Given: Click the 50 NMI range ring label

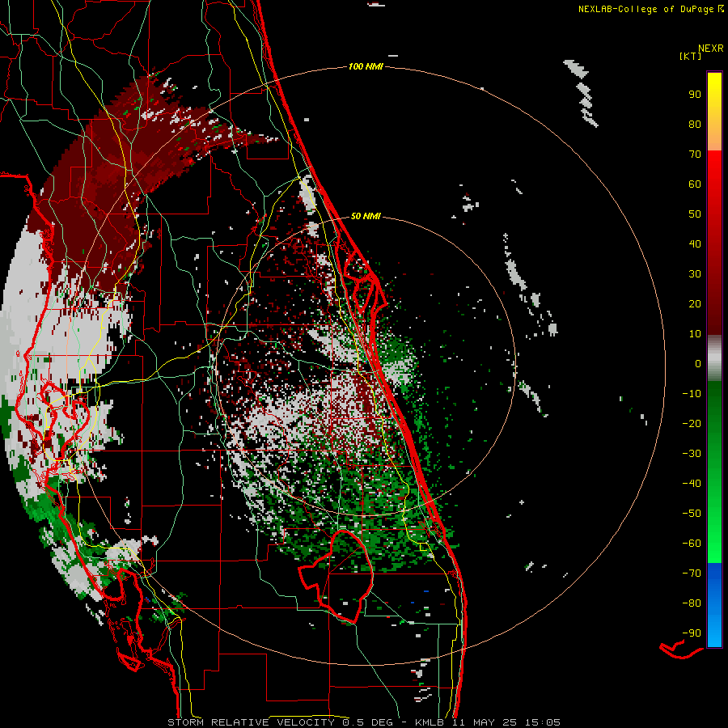Looking at the screenshot, I should (x=366, y=216).
